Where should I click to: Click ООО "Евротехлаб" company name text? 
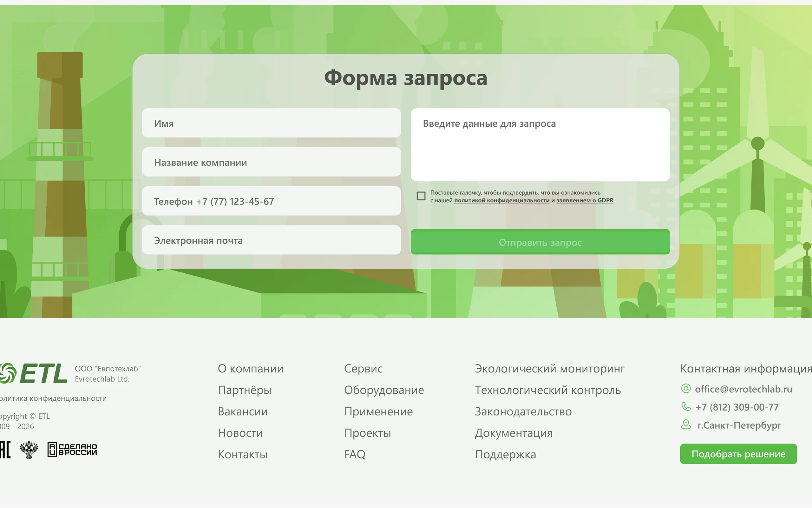coord(108,369)
